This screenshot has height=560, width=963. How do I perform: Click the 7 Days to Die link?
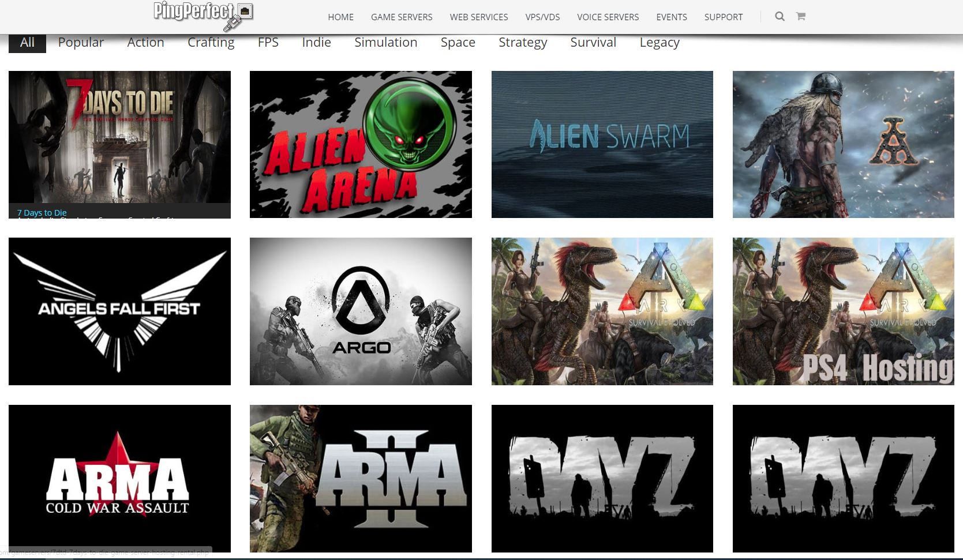(x=42, y=213)
